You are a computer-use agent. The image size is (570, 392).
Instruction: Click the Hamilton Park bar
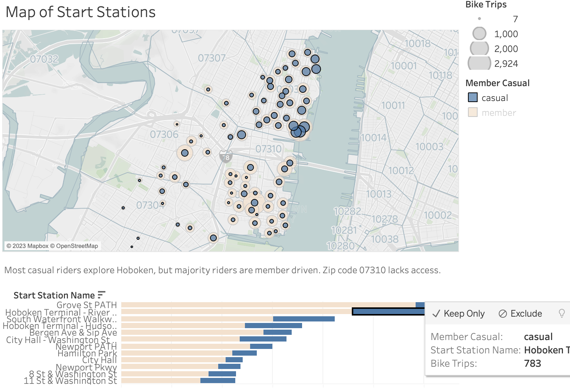245,353
